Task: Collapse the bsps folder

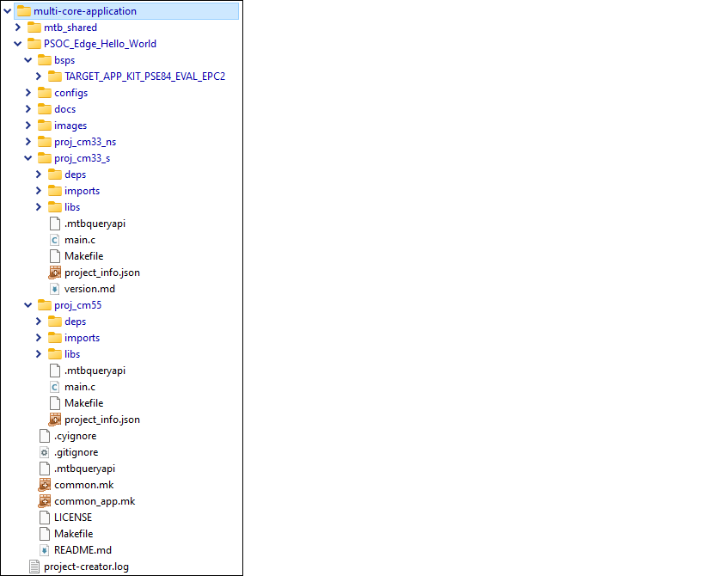Action: tap(28, 60)
